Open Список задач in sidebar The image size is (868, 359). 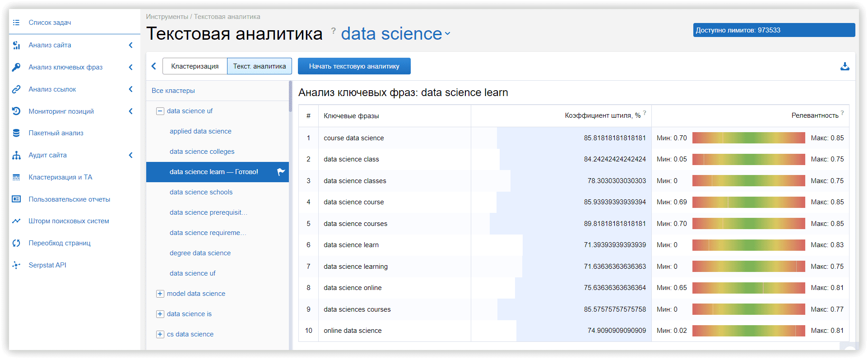tap(50, 23)
